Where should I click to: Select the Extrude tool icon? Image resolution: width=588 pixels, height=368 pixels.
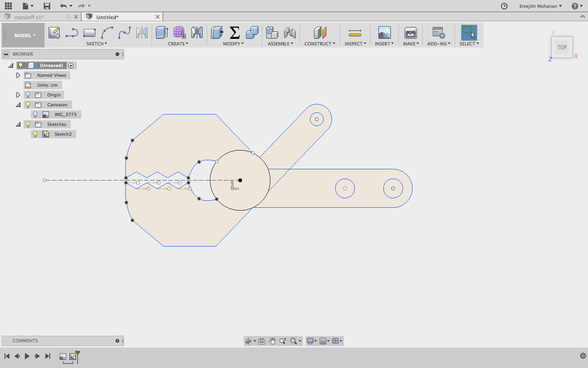162,33
